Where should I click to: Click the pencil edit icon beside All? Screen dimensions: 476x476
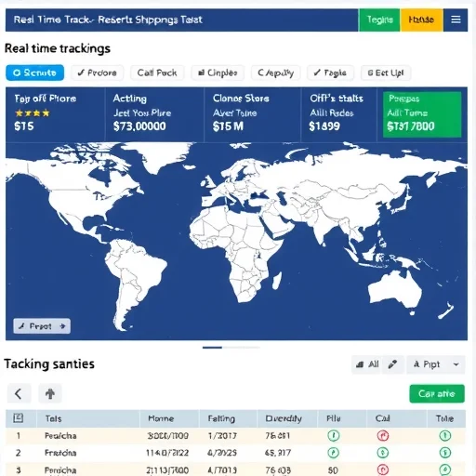coord(392,364)
